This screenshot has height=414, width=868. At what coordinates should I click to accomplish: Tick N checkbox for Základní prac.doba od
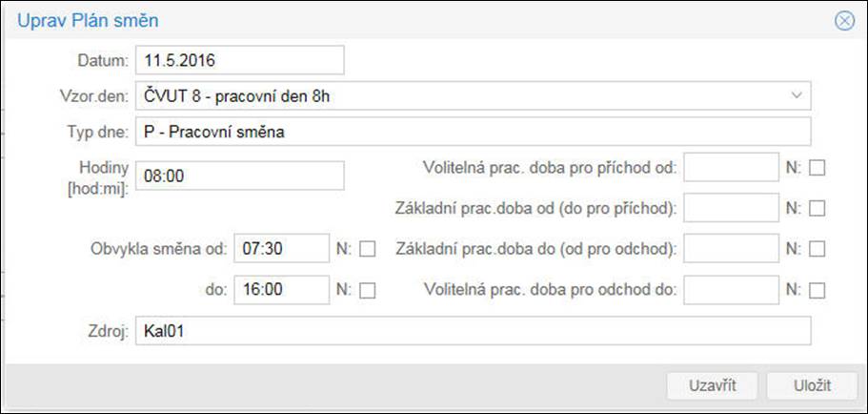[817, 208]
